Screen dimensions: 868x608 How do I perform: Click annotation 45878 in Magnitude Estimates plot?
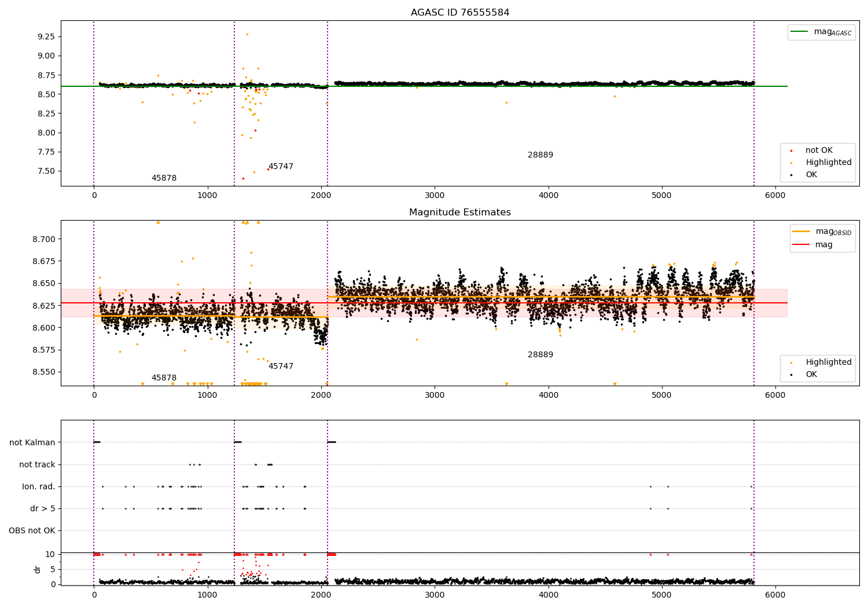[x=164, y=378]
